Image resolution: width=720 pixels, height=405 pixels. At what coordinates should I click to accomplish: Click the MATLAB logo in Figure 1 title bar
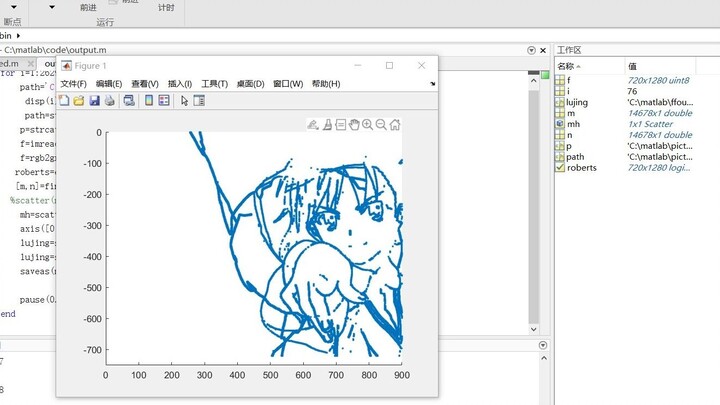(x=67, y=66)
